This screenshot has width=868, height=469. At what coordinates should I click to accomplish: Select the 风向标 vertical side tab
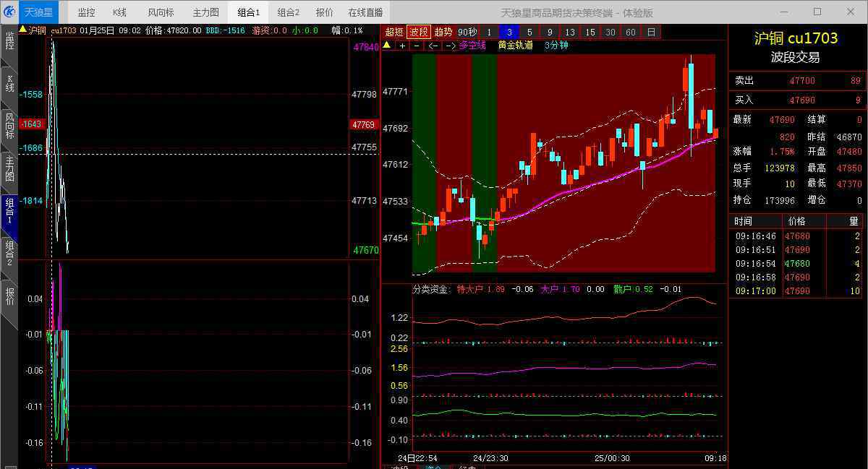(9, 125)
